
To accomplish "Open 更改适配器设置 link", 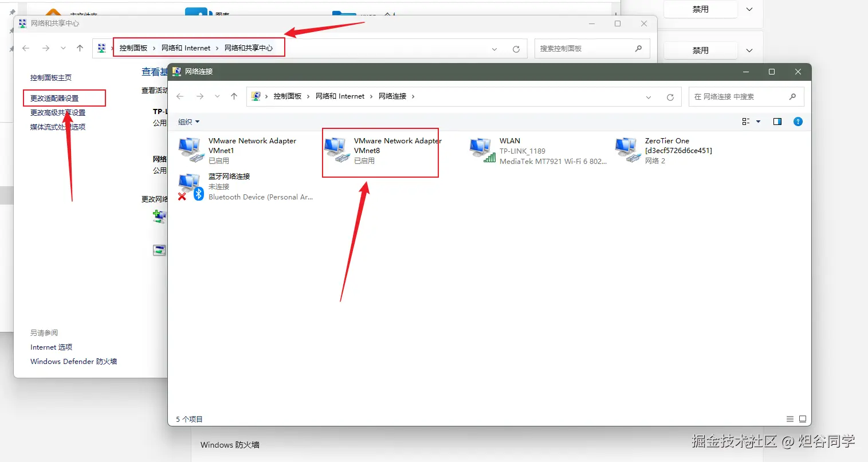I will pos(54,98).
